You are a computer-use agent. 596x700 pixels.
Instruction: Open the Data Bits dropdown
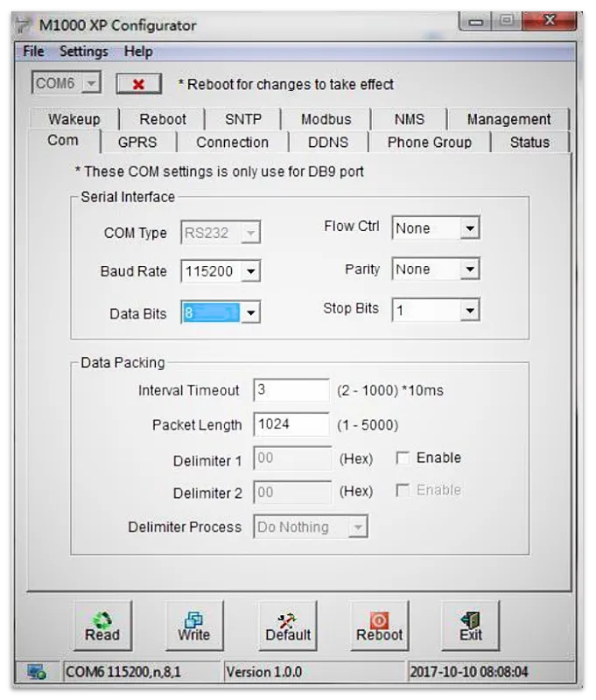pos(251,313)
